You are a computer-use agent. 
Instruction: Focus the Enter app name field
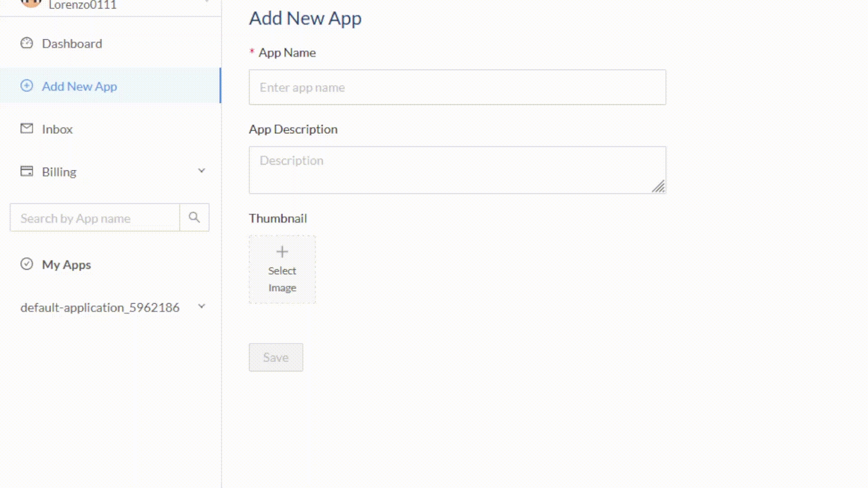(x=457, y=87)
